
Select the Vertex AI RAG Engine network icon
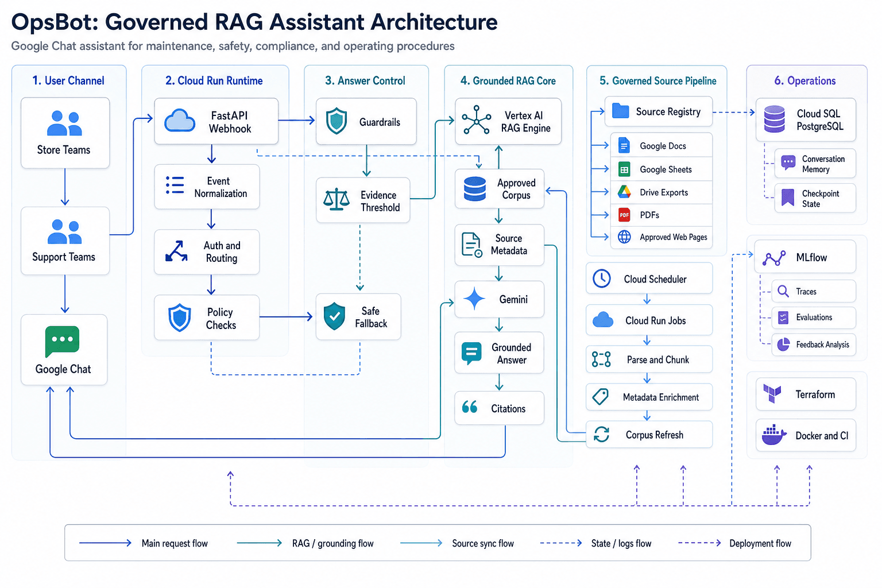point(477,119)
